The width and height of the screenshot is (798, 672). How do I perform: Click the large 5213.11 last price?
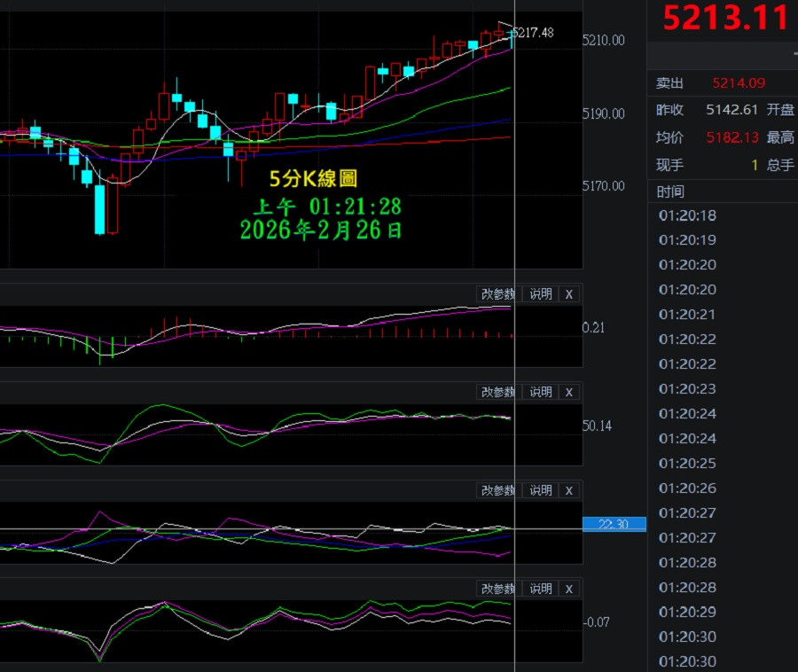point(725,19)
